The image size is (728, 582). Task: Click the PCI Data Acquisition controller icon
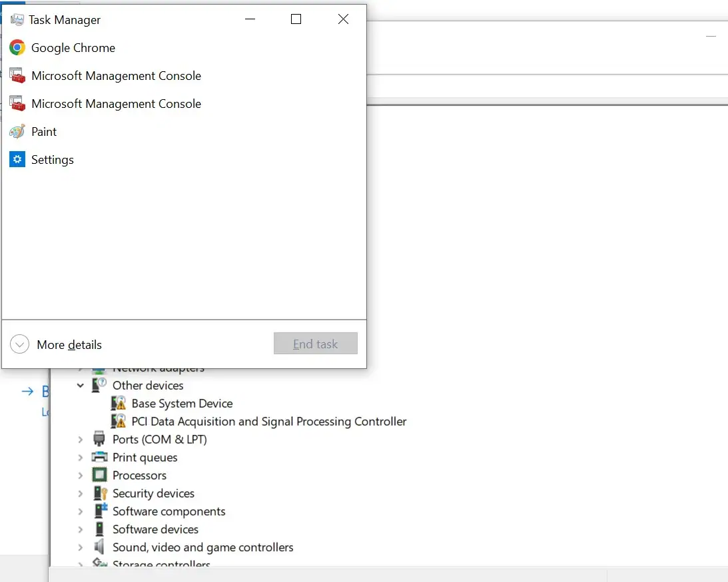click(119, 422)
